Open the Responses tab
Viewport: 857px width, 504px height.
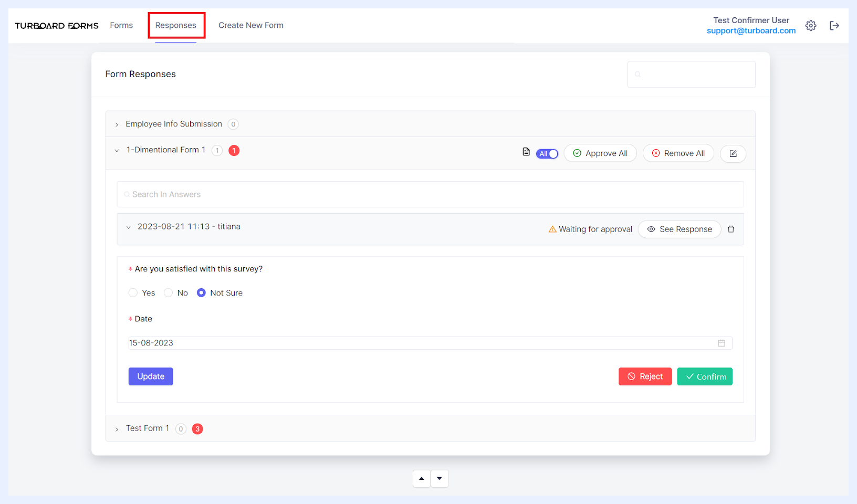[x=176, y=25]
